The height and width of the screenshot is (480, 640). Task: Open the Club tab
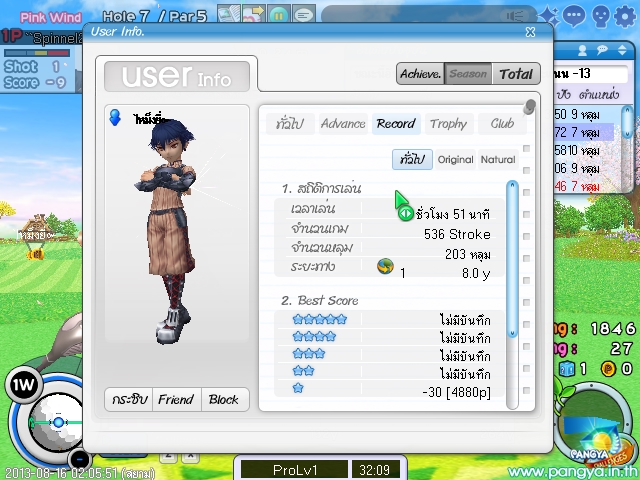click(x=502, y=124)
